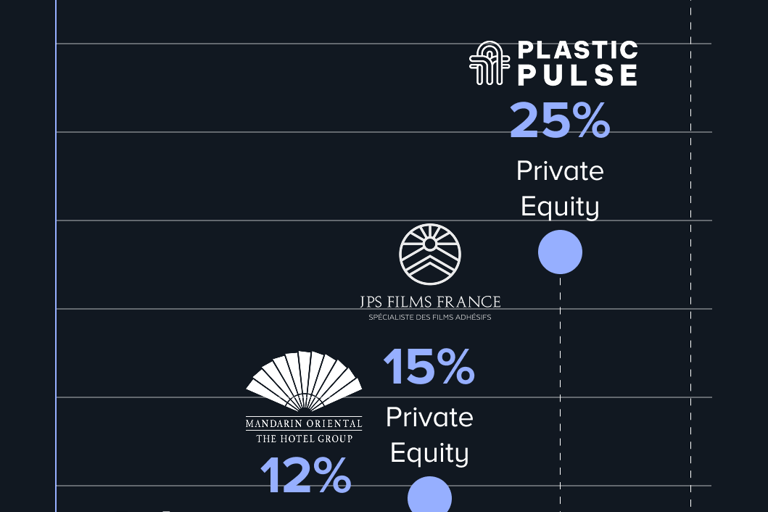Click the 12% percentage value
The height and width of the screenshot is (512, 768).
point(306,475)
